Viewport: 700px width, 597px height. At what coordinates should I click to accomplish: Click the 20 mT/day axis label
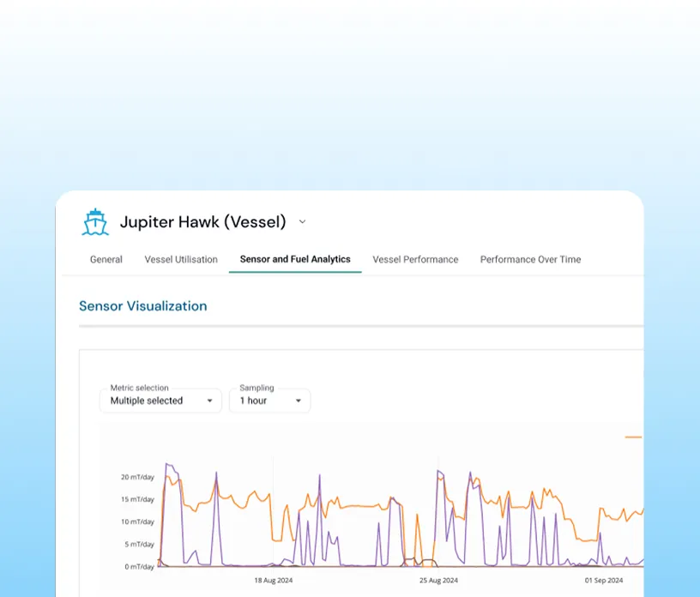[x=137, y=477]
